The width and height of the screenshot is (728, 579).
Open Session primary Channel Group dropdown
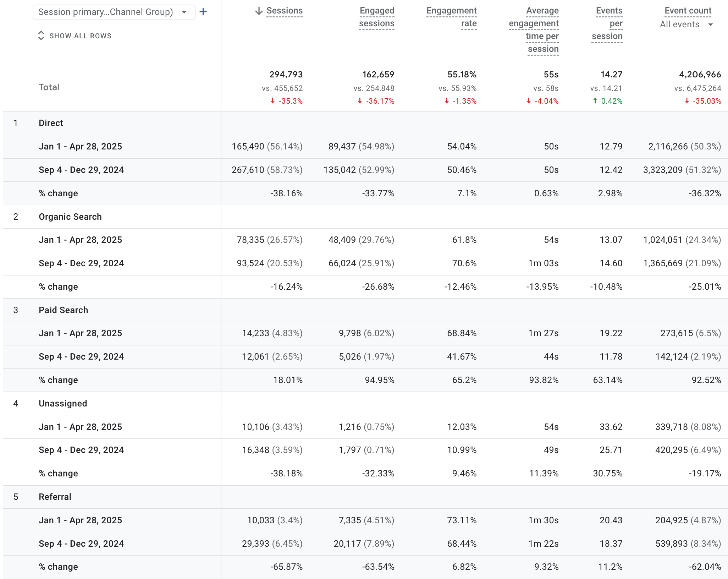coord(114,12)
